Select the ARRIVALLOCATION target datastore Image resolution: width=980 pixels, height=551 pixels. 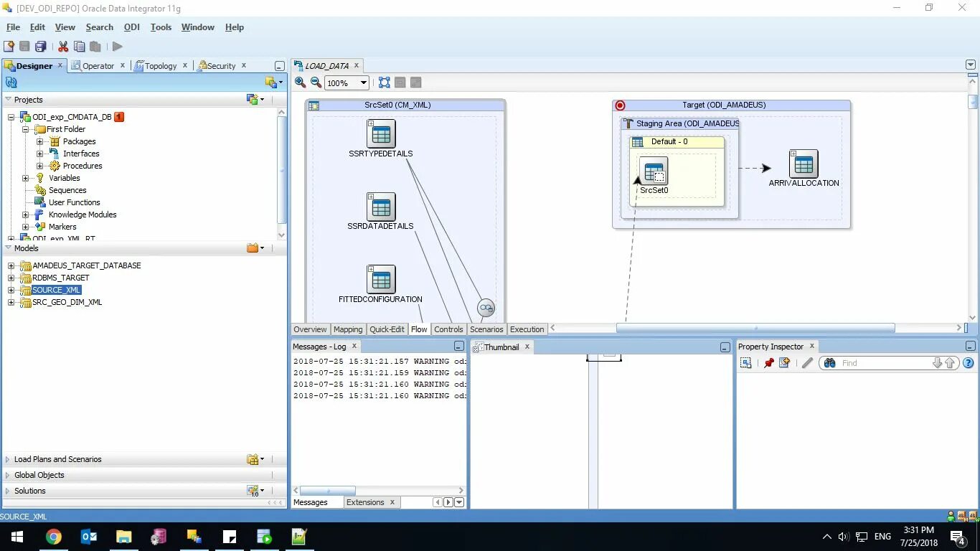pos(804,164)
